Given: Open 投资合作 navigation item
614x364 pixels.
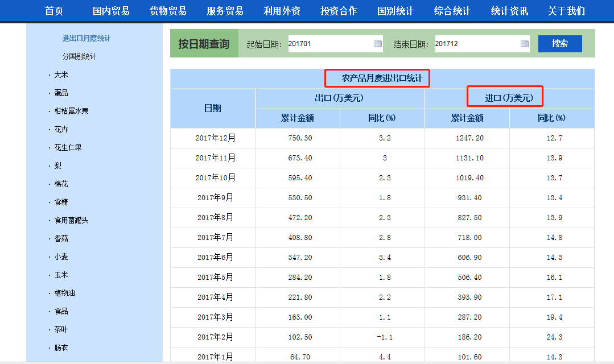Looking at the screenshot, I should click(x=339, y=11).
